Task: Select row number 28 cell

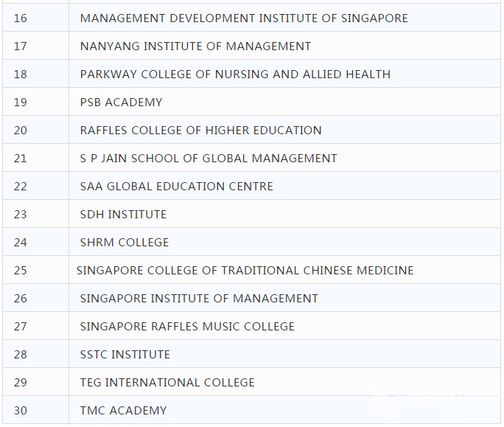Action: tap(35, 354)
